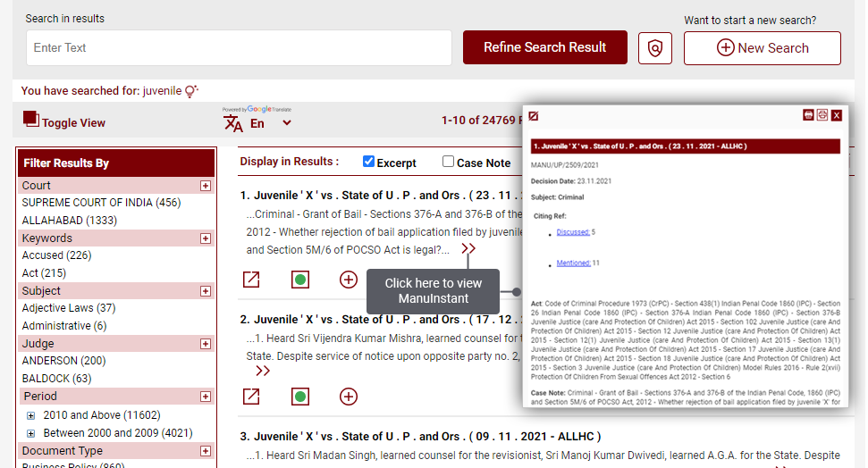Click the shield icon beside Refine Search
Viewport: 868px width, 468px height.
[655, 48]
